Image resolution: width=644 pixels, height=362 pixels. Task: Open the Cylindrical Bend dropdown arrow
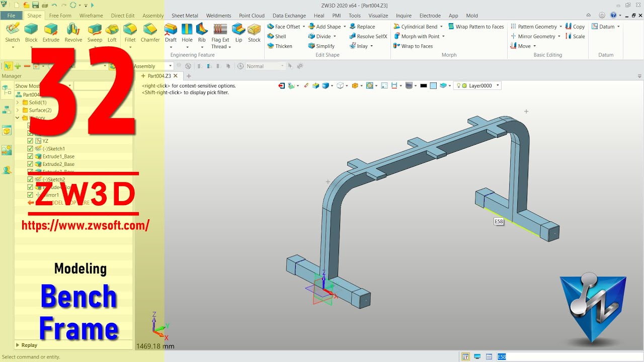click(441, 27)
